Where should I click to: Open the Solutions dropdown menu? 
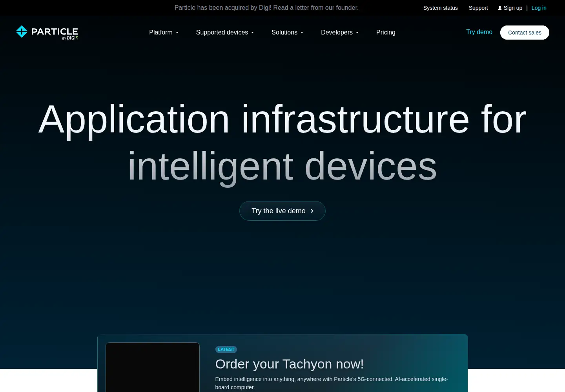288,32
